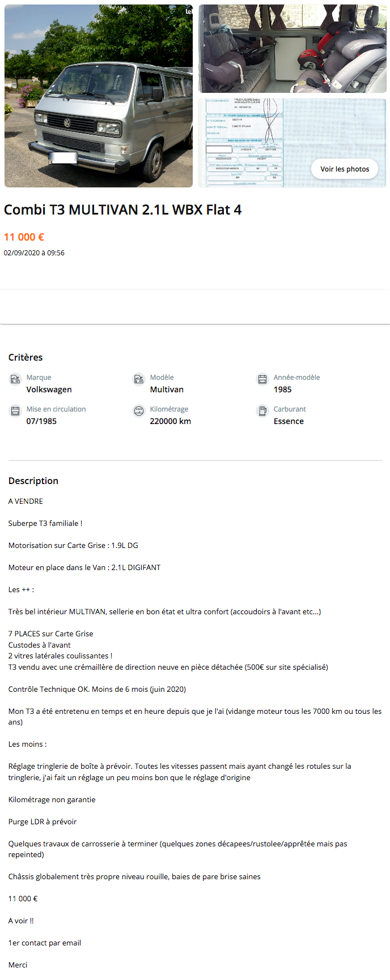Click the Modèle car icon
Screen dimensions: 390x980
[139, 379]
